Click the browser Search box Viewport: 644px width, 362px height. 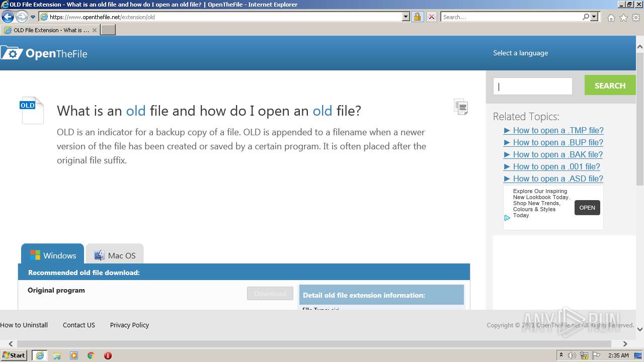511,17
